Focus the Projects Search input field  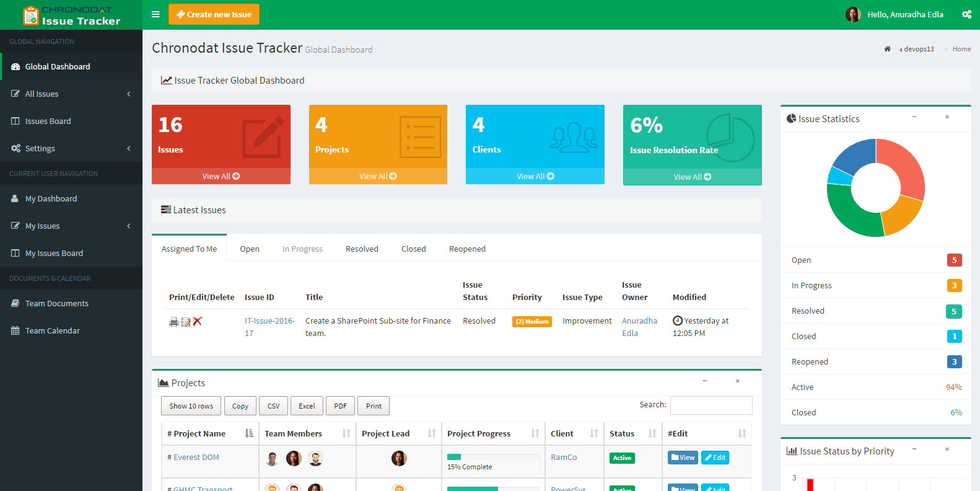711,405
